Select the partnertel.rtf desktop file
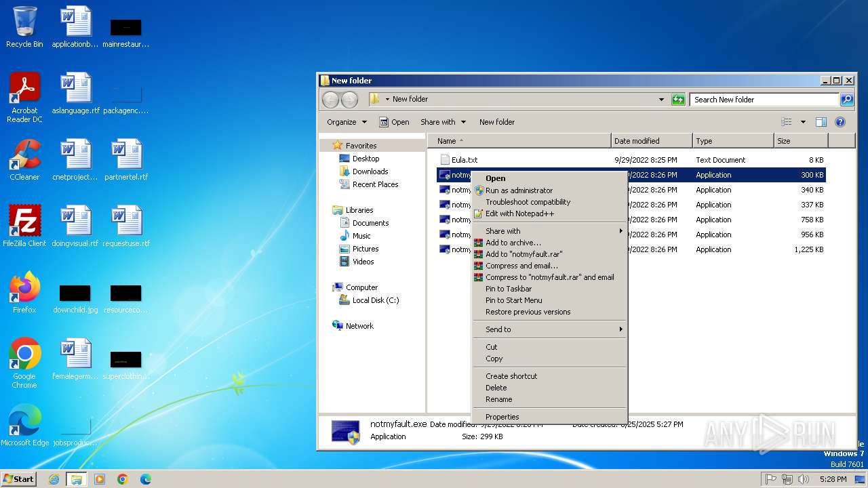The width and height of the screenshot is (868, 488). tap(126, 160)
